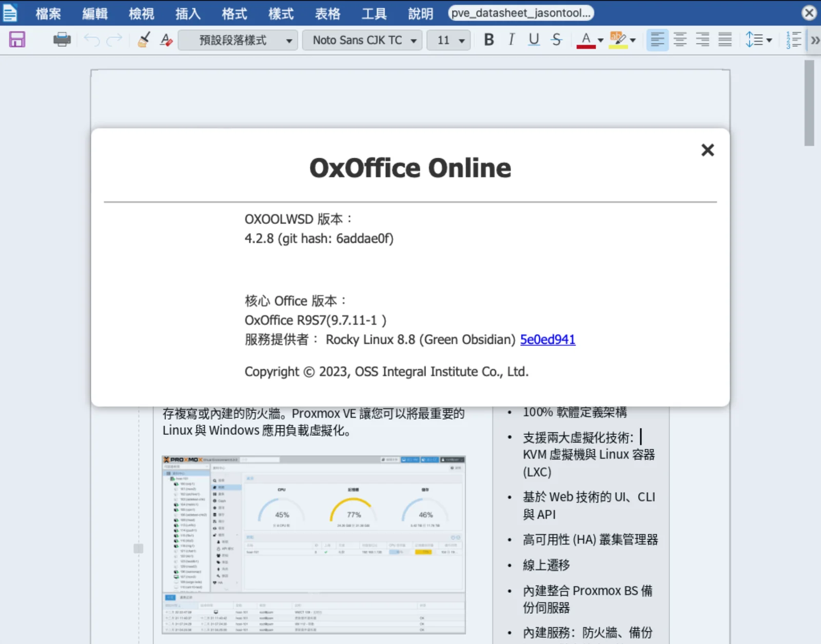Apply the yellow highlight color
The height and width of the screenshot is (644, 821).
(x=618, y=39)
